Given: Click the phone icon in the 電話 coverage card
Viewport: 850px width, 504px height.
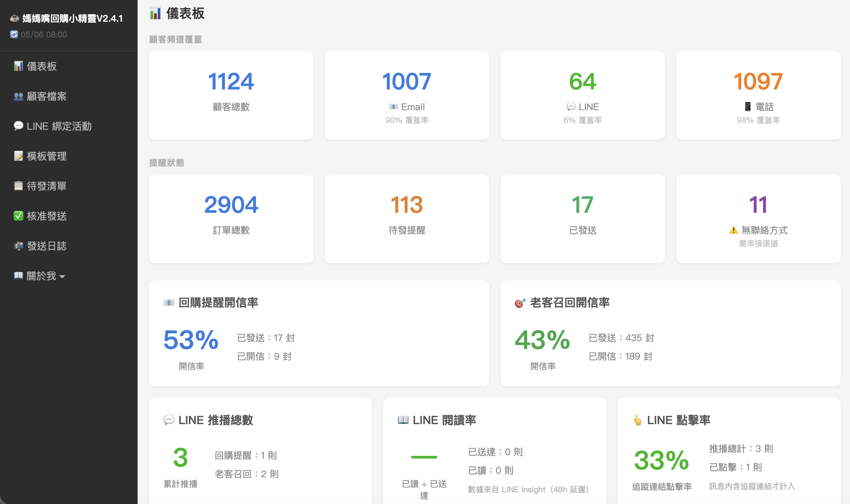Looking at the screenshot, I should pyautogui.click(x=748, y=107).
